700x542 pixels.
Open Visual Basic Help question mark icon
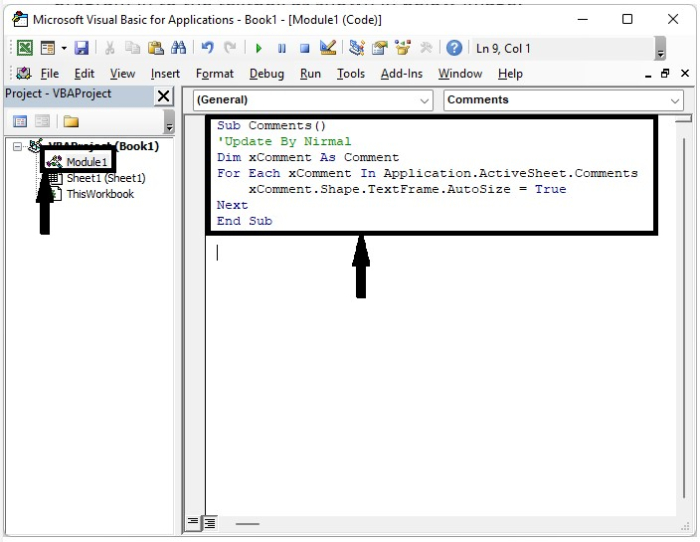[454, 48]
